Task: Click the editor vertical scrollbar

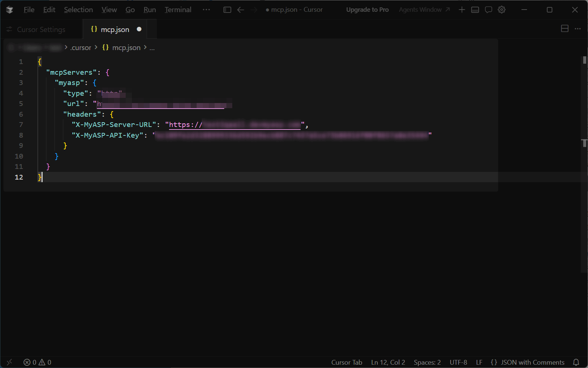Action: pos(584,166)
